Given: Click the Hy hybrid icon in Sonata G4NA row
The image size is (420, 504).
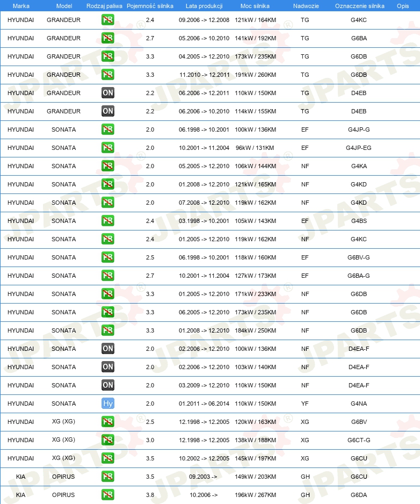Looking at the screenshot, I should pyautogui.click(x=107, y=404).
